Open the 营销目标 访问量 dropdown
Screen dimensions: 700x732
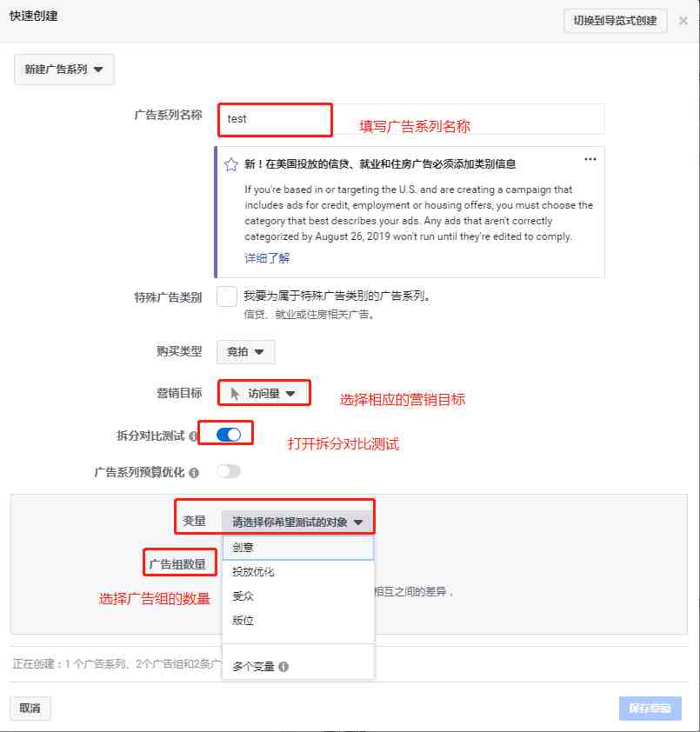pyautogui.click(x=263, y=394)
